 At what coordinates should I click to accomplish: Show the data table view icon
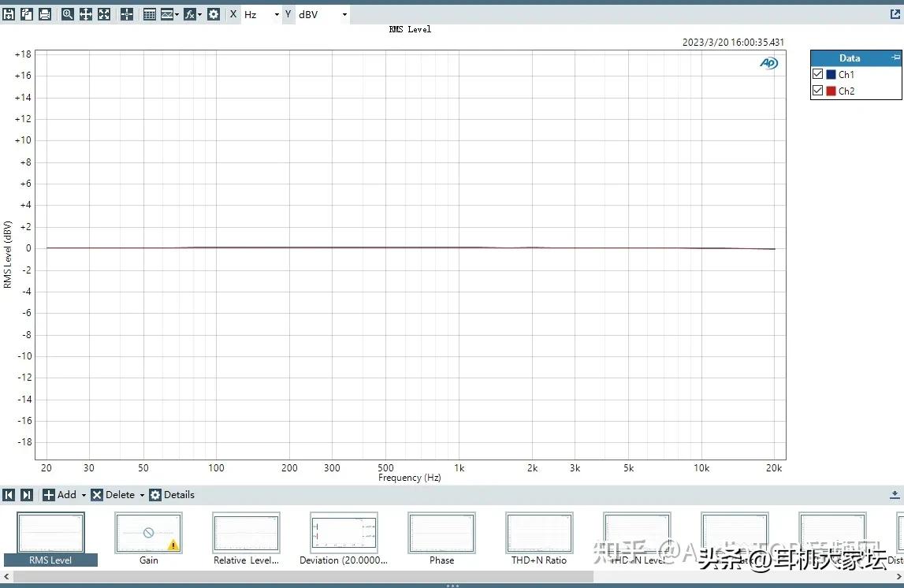click(x=150, y=14)
